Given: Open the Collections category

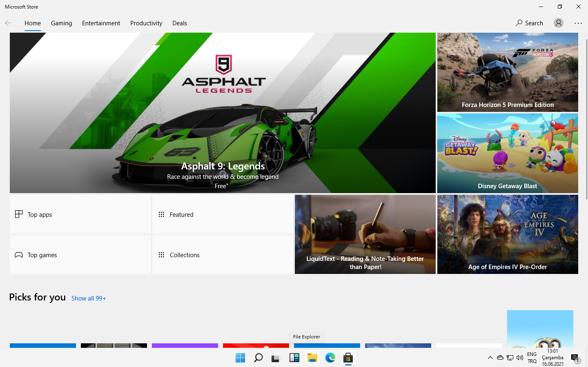Looking at the screenshot, I should pyautogui.click(x=223, y=255).
